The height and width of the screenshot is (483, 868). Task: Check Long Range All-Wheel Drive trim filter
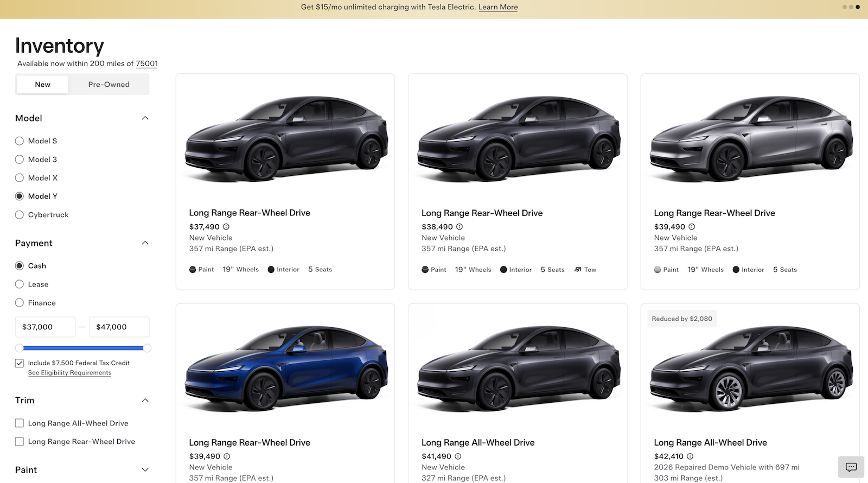[x=20, y=423]
